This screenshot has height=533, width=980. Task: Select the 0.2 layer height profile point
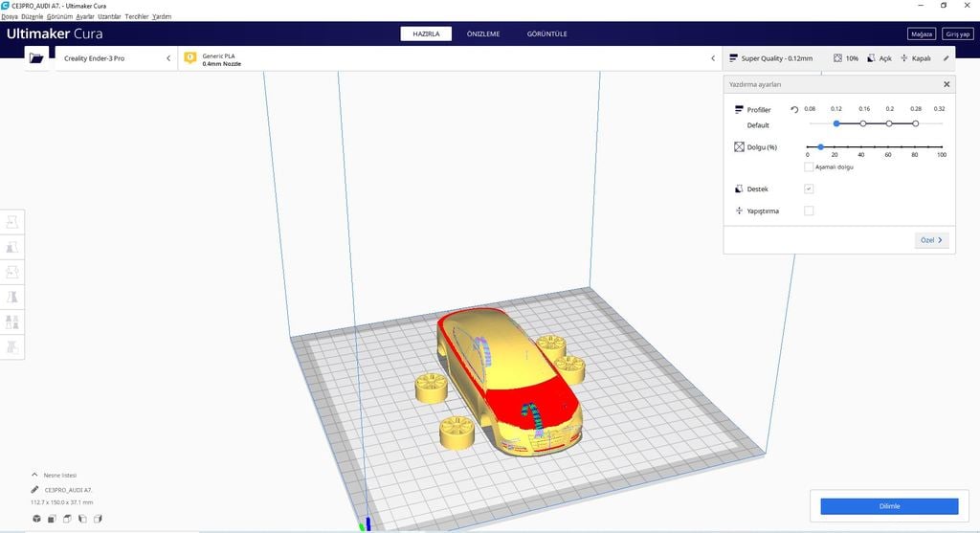[889, 123]
